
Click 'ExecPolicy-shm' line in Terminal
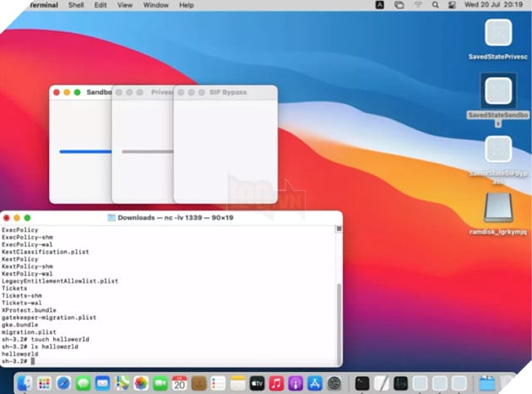click(27, 237)
